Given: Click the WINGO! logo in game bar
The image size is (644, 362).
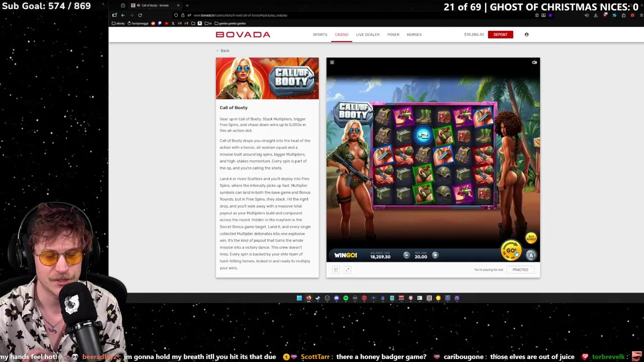Looking at the screenshot, I should 346,255.
